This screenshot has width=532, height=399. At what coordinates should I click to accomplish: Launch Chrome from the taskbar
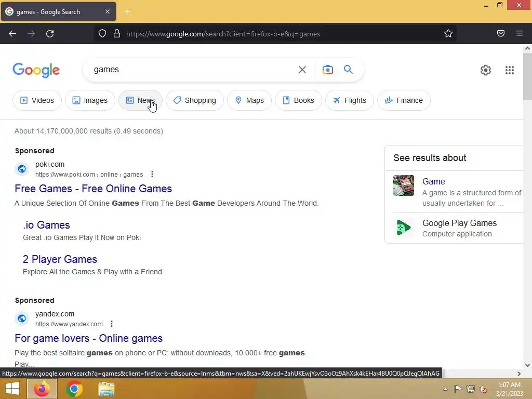point(74,389)
